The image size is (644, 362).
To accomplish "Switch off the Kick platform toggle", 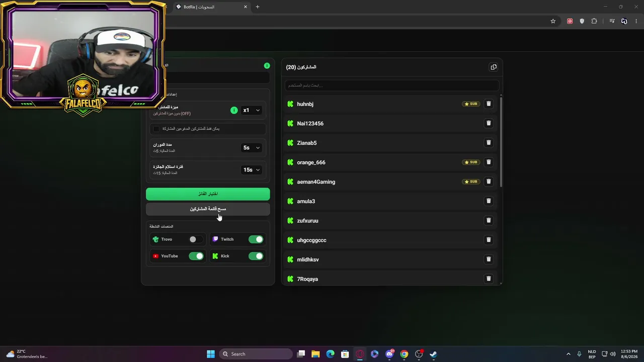I will point(256,256).
